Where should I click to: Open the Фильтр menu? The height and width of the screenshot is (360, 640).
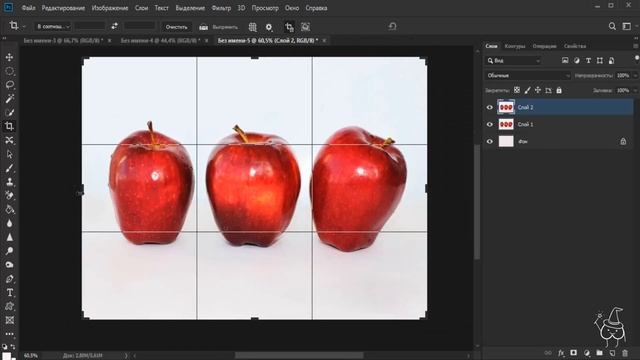tap(221, 8)
